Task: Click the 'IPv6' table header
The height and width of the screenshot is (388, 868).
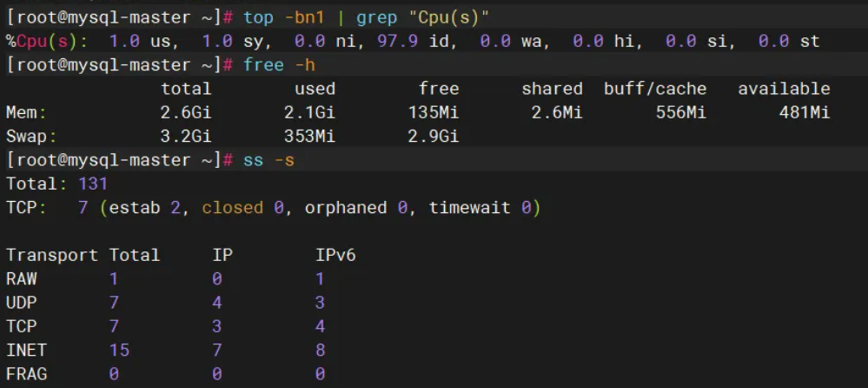Action: tap(335, 256)
